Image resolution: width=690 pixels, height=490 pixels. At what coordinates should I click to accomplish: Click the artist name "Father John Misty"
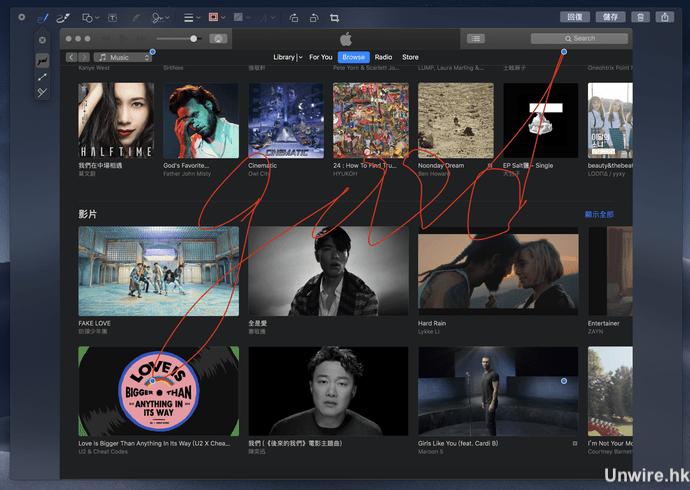187,174
